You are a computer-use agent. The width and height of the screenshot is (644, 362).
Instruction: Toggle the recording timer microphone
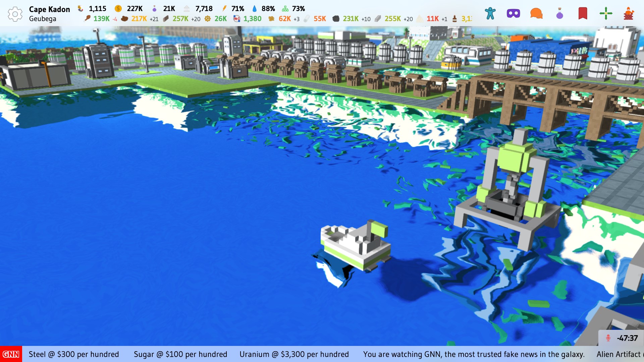click(x=608, y=338)
